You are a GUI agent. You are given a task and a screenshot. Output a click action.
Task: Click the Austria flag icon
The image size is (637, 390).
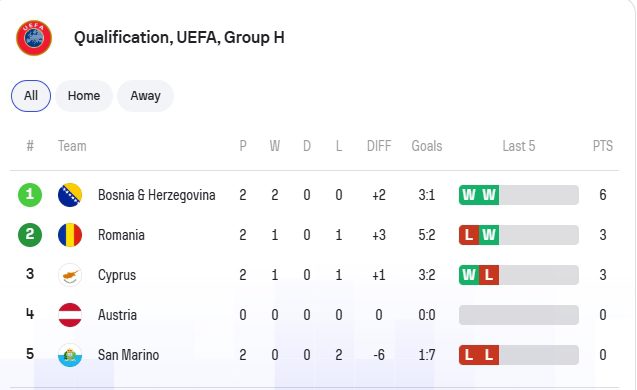click(70, 315)
